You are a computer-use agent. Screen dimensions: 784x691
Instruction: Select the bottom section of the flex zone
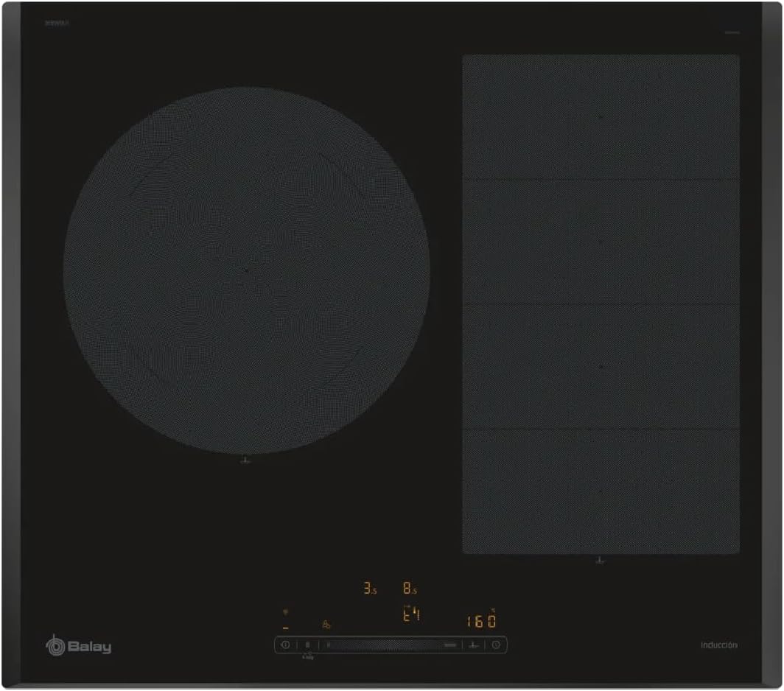(x=601, y=491)
